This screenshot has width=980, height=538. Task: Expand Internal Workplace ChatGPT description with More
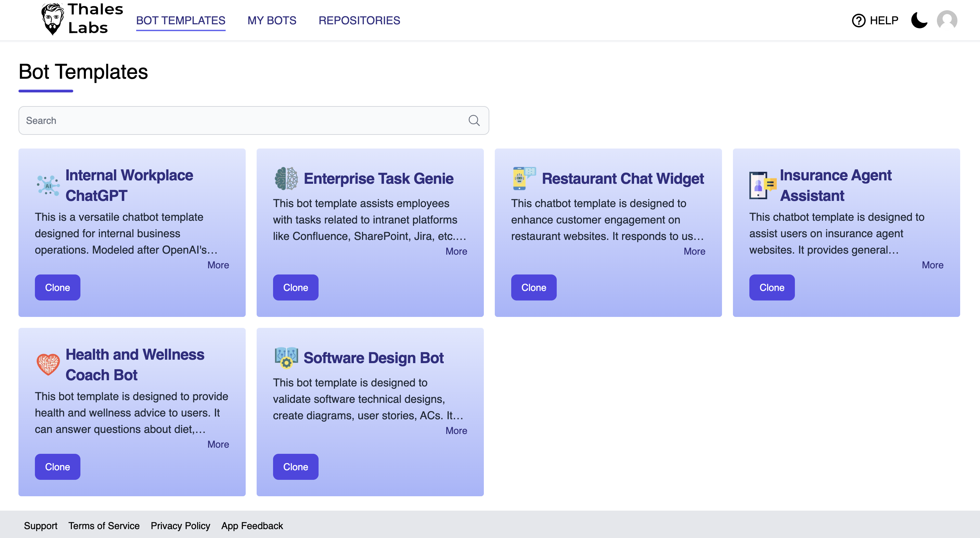(x=218, y=265)
